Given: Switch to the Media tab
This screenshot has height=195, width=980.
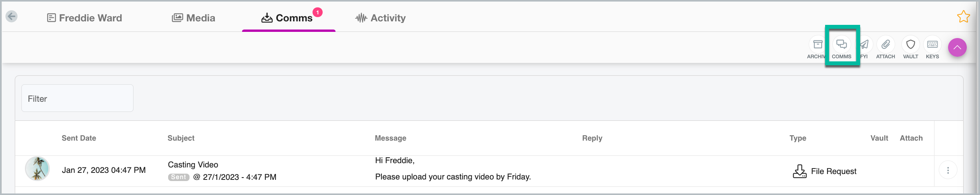Looking at the screenshot, I should click(x=193, y=18).
